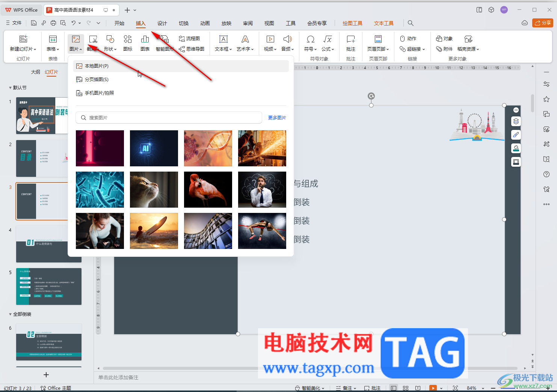Select the WordArt (艺术字) icon
The height and width of the screenshot is (392, 557).
pyautogui.click(x=245, y=39)
